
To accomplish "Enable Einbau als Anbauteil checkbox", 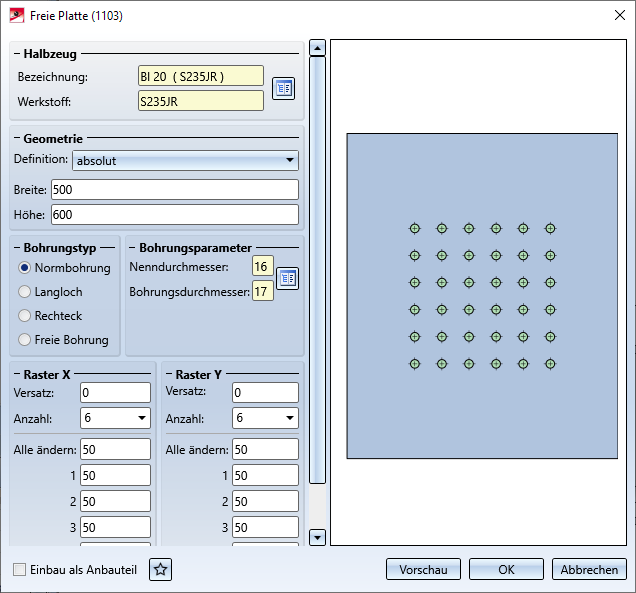I will coord(20,570).
